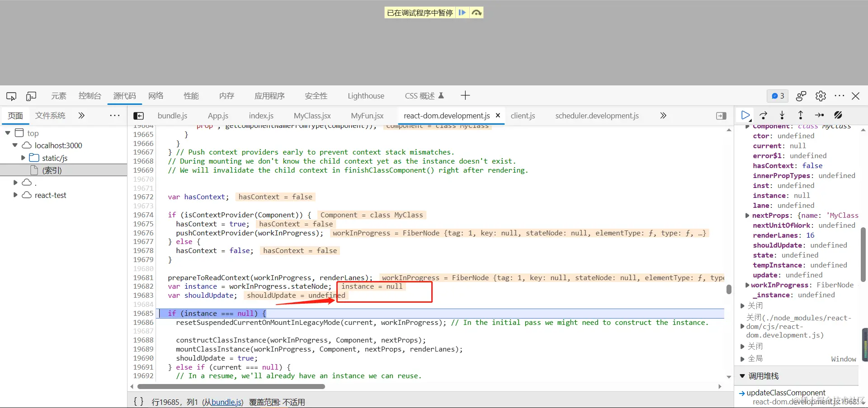Screen dimensions: 868x408
Task: Switch to the 控制台 panel tab
Action: coord(90,96)
